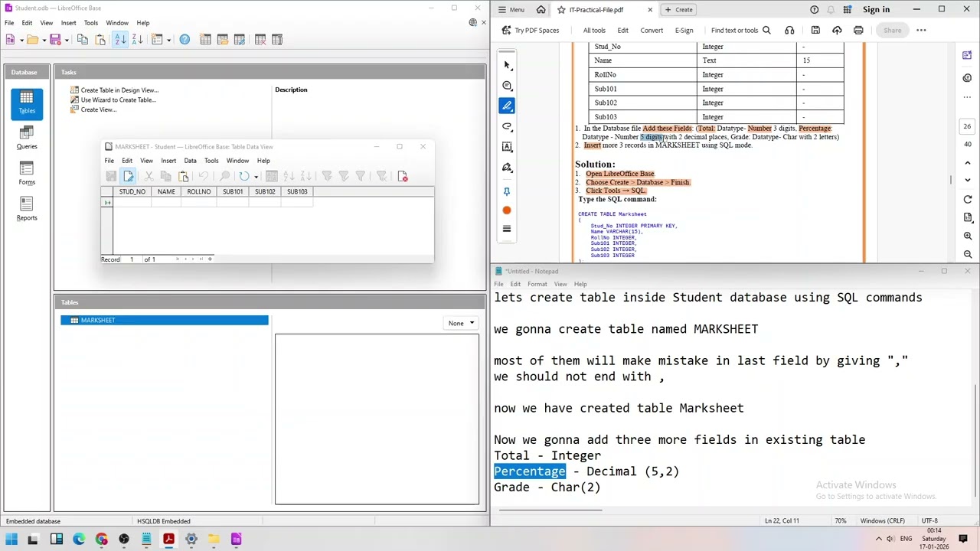The height and width of the screenshot is (551, 980).
Task: Click Create Table in Design View
Action: tap(119, 90)
